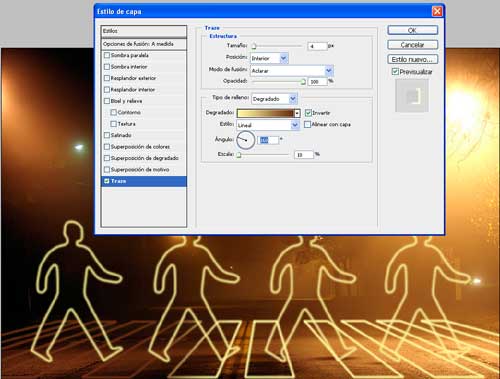Enable the Sombra paralela checkbox
The width and height of the screenshot is (500, 379).
click(x=107, y=55)
